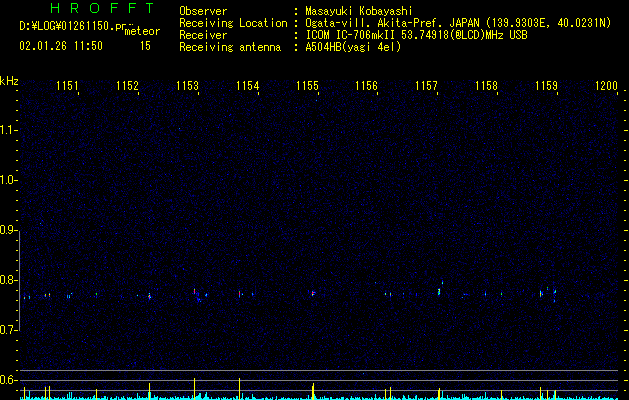Click the A504HB(yagi 4el) antenna text
The image size is (629, 400).
[353, 47]
